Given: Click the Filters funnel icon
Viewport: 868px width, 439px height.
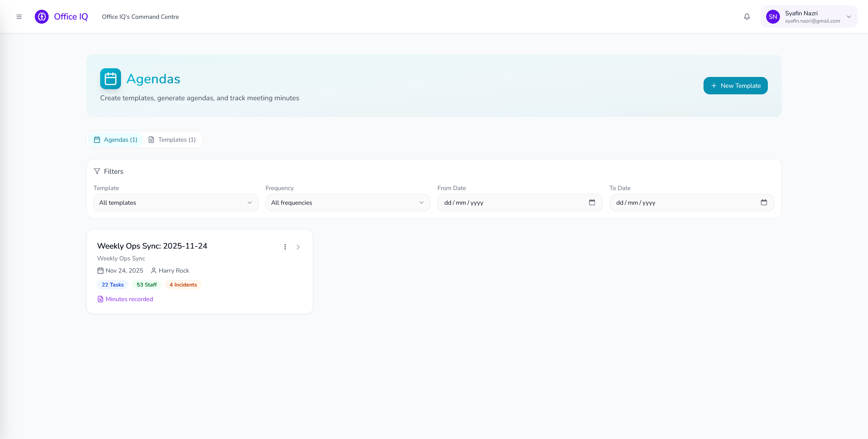Looking at the screenshot, I should pos(97,171).
